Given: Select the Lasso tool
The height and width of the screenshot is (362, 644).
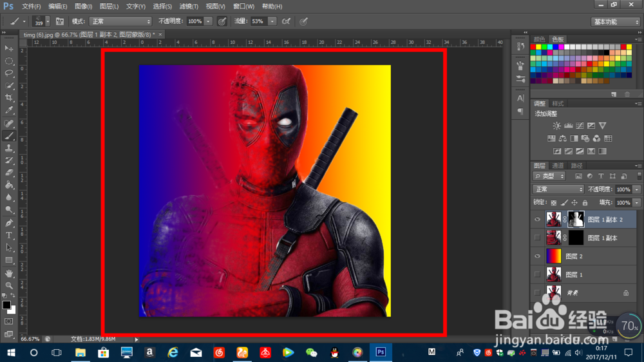Looking at the screenshot, I should pos(9,73).
